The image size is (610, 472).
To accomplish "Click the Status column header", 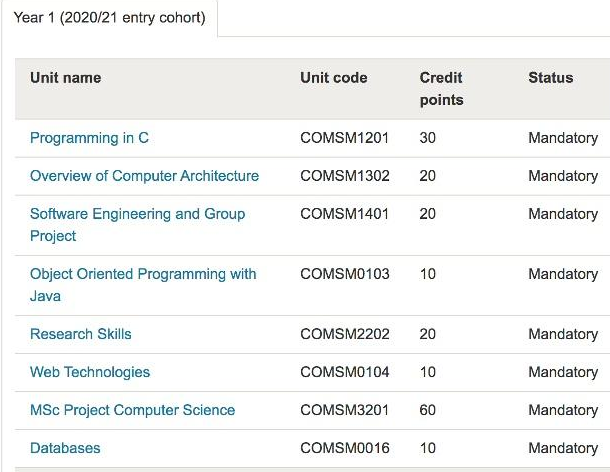I will coord(550,78).
